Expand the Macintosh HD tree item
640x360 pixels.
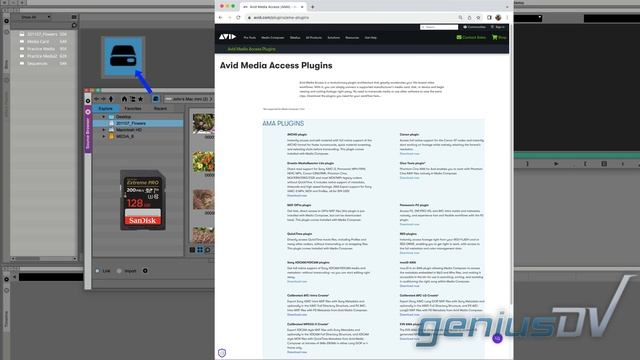tap(104, 130)
